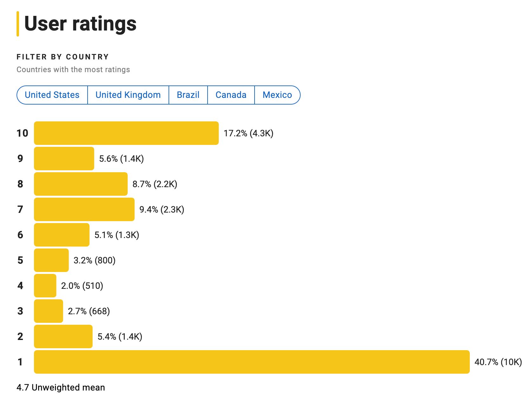The width and height of the screenshot is (532, 394).
Task: Select the rating 9 histogram bar
Action: click(x=64, y=159)
